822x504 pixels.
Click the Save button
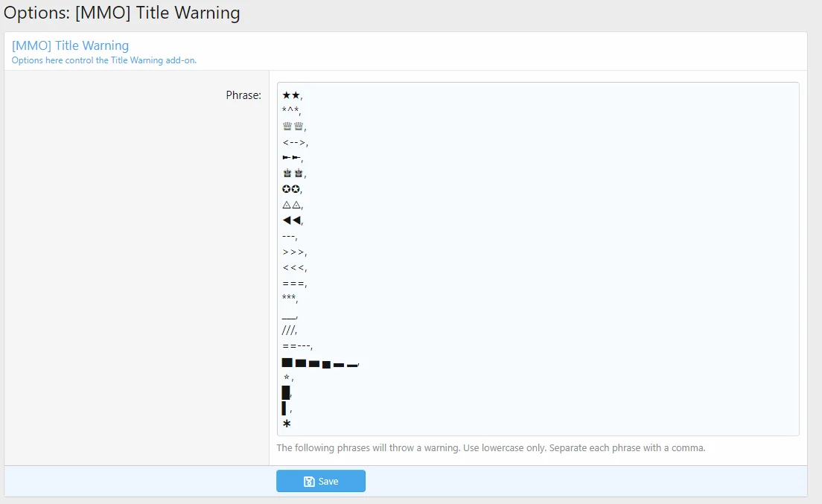[321, 481]
